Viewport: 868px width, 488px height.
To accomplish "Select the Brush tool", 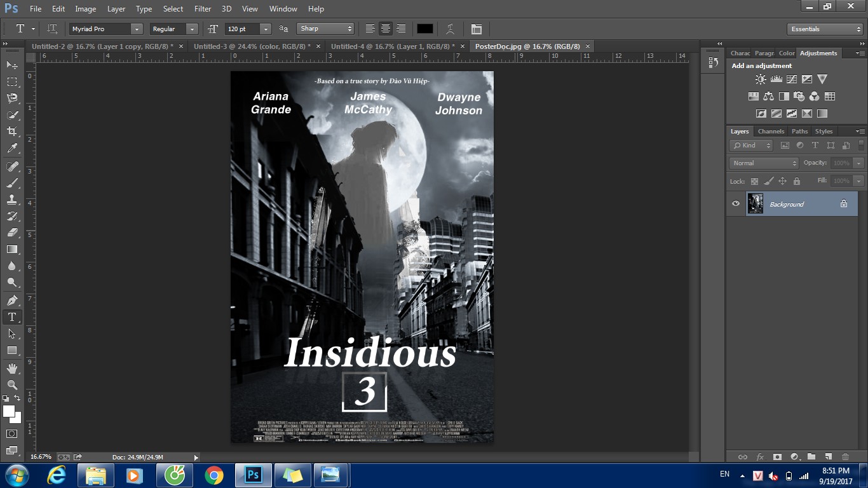I will click(12, 183).
